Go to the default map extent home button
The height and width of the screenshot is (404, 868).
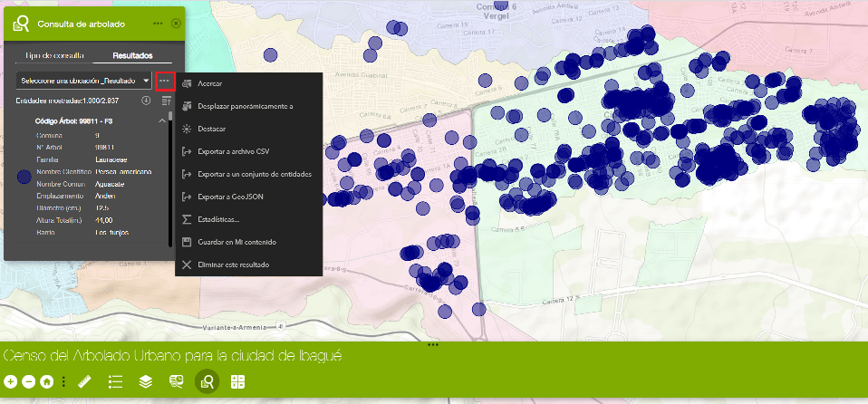click(x=46, y=382)
